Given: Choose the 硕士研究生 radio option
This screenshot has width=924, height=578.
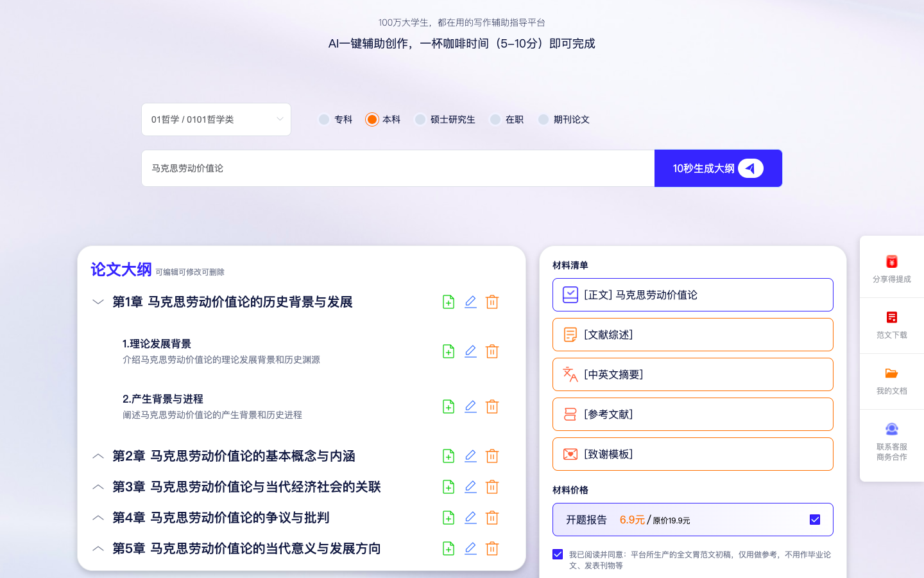Looking at the screenshot, I should (420, 119).
